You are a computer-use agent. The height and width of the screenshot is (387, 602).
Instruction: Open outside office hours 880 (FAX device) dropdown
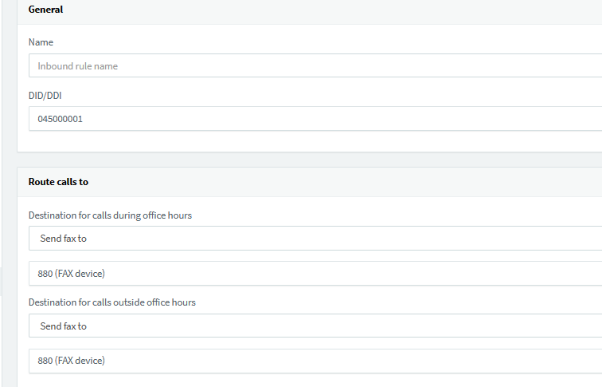[315, 361]
